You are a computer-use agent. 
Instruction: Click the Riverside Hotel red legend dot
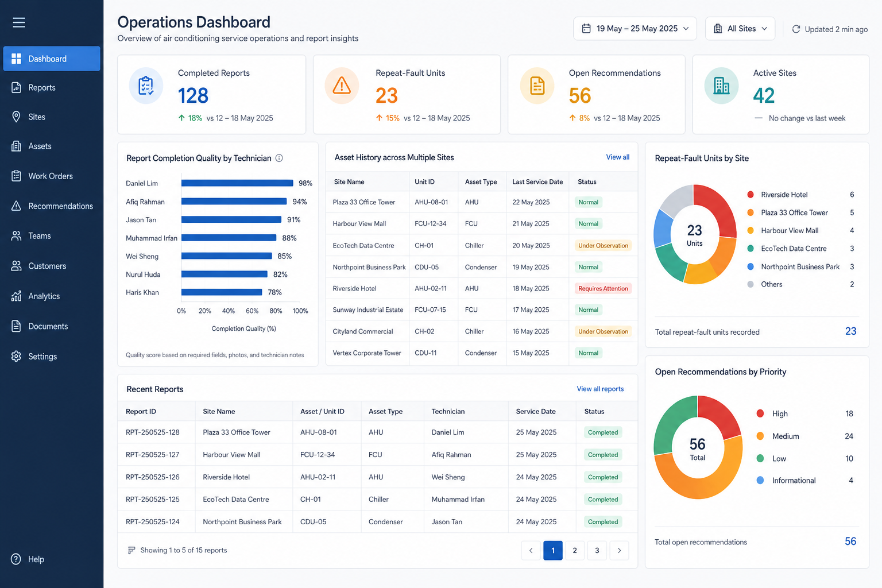[x=750, y=195]
